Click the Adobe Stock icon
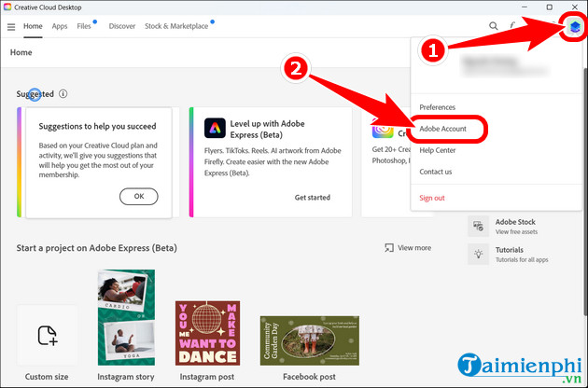 478,226
